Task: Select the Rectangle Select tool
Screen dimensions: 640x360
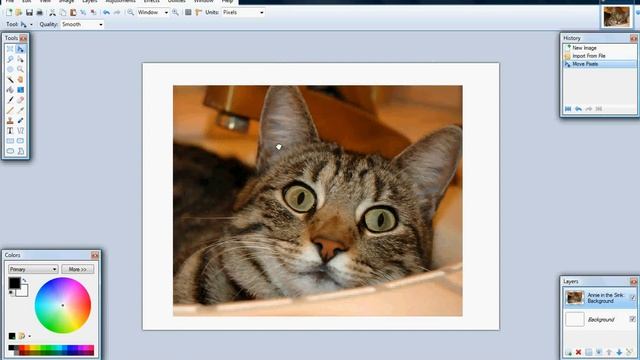Action: click(x=10, y=49)
